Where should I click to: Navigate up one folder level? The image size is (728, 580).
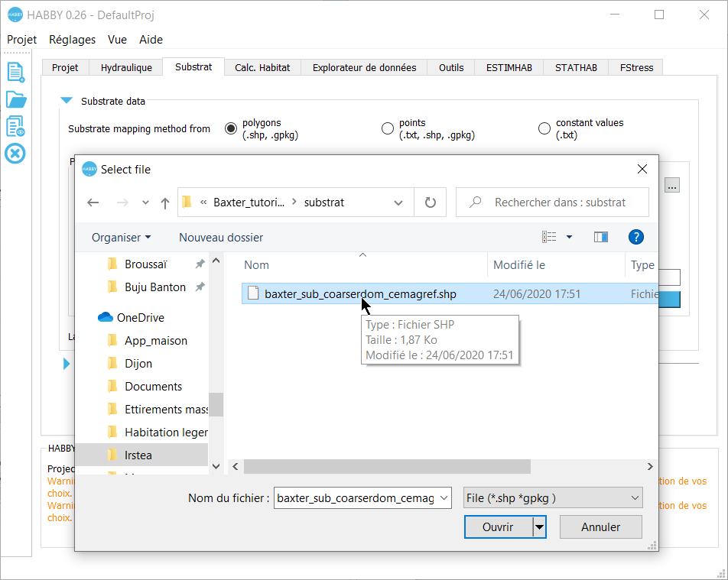click(165, 203)
